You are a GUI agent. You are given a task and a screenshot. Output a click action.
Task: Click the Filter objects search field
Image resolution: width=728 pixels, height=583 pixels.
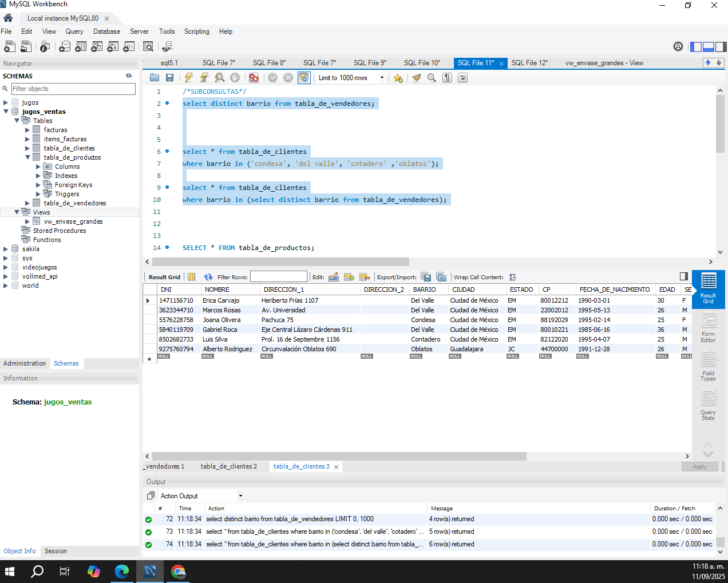[73, 89]
